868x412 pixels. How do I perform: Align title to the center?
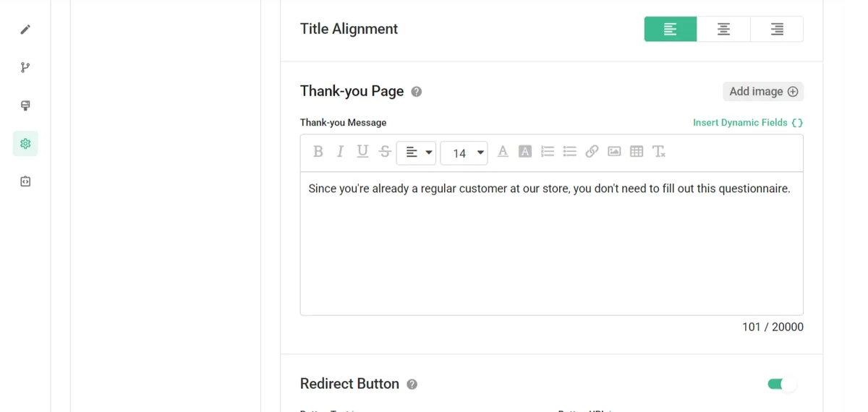[723, 29]
